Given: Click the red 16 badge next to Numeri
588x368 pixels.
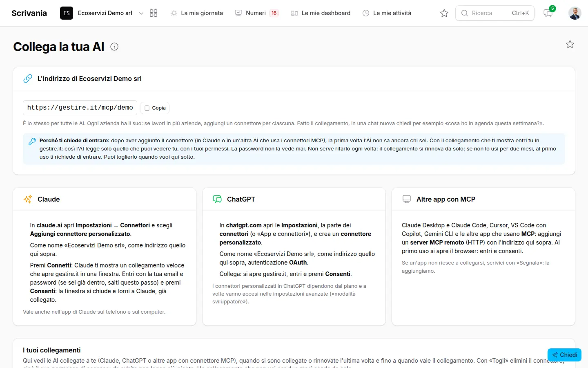Looking at the screenshot, I should [274, 13].
